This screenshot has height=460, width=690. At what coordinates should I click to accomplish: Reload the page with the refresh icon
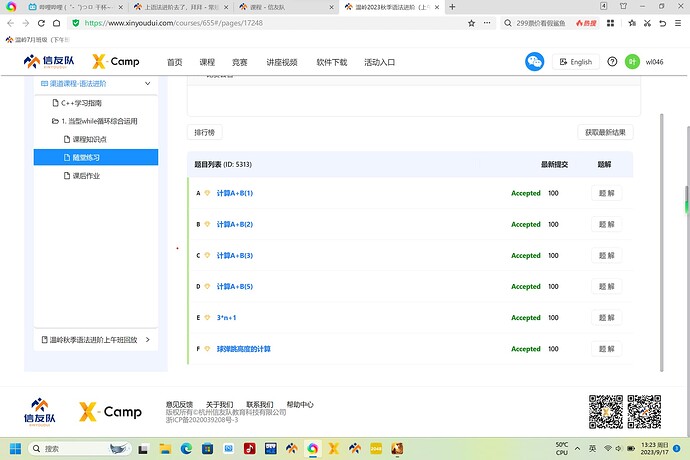coord(41,23)
